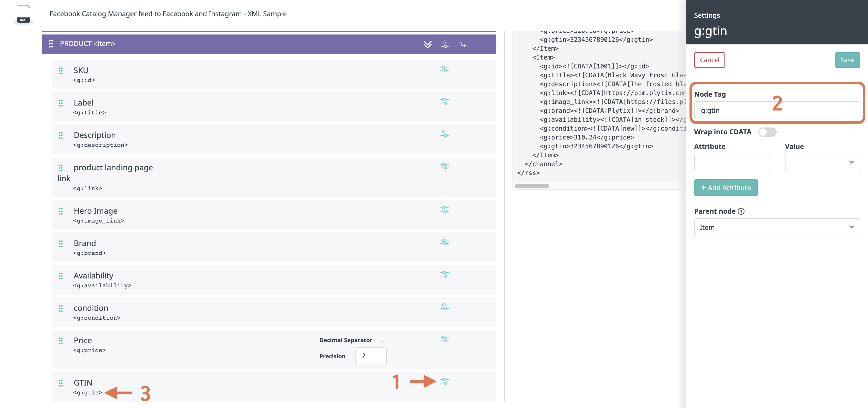
Task: Open settings for Description row
Action: pyautogui.click(x=444, y=133)
